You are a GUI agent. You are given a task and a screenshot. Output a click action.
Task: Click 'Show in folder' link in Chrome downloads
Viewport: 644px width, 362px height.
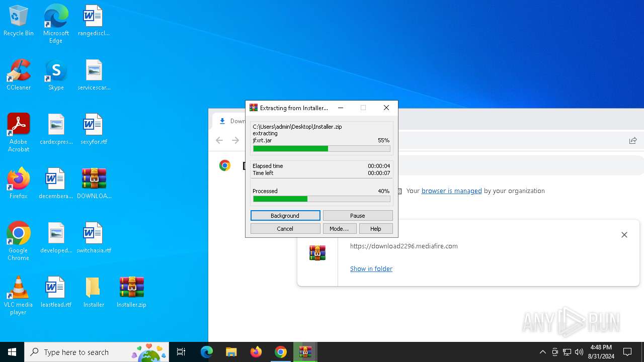[x=371, y=269]
